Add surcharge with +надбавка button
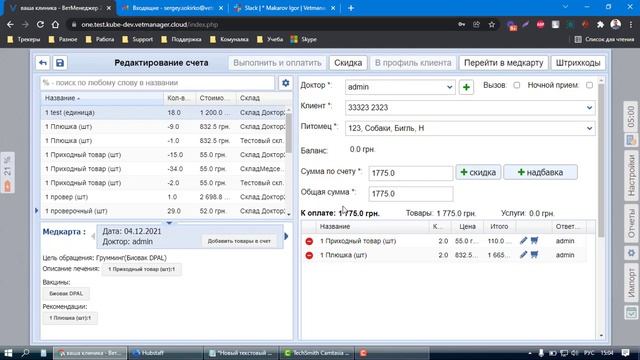 [540, 172]
